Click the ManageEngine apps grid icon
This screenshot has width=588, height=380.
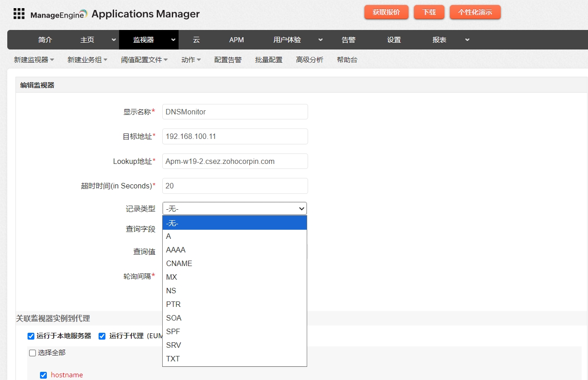tap(19, 14)
